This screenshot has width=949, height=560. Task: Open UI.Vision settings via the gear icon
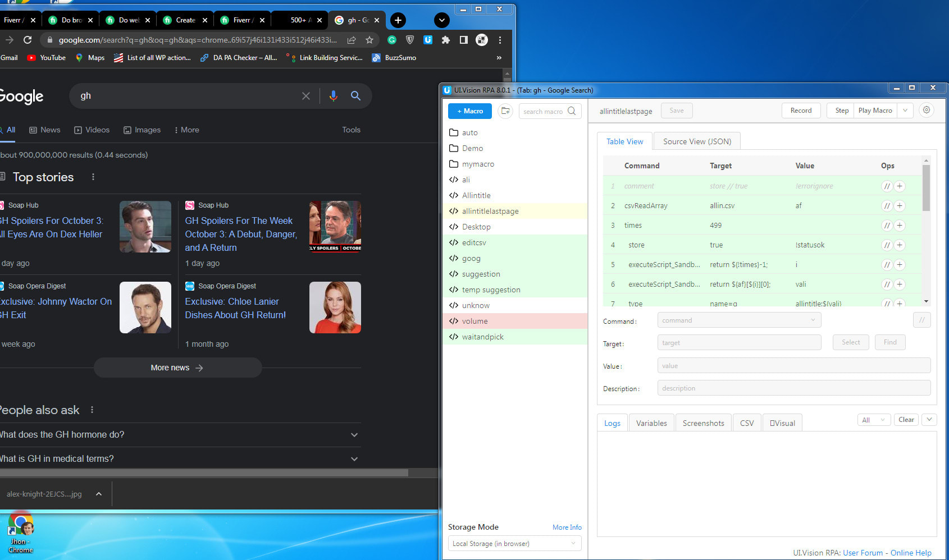click(x=926, y=110)
